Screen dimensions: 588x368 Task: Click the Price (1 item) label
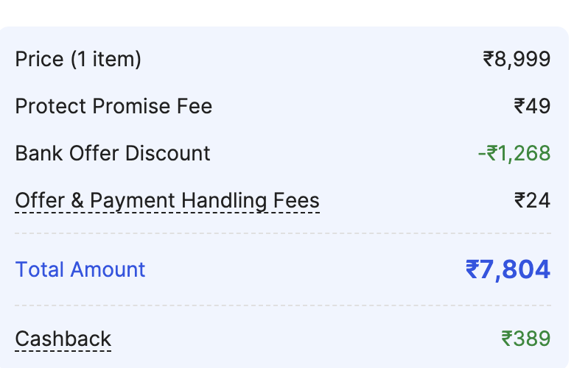(x=78, y=59)
